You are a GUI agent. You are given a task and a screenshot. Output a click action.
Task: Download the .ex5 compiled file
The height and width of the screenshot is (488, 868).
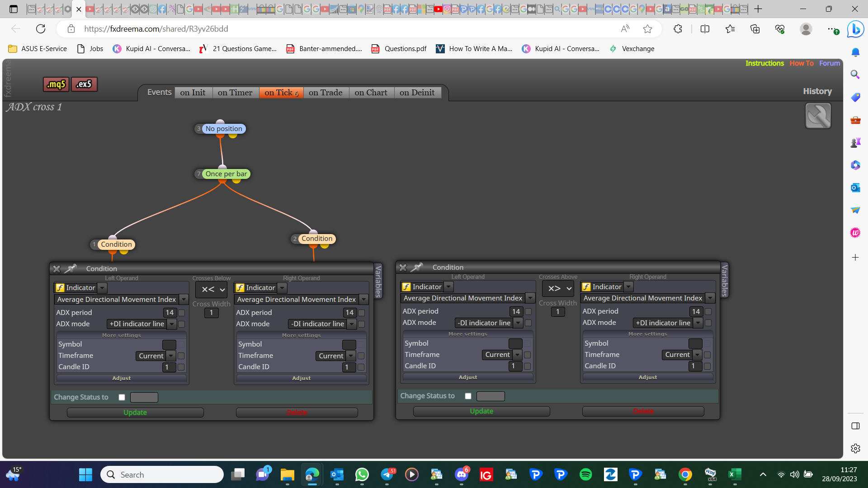click(84, 84)
